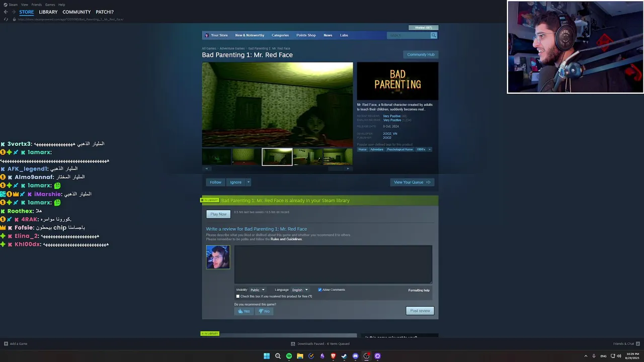Open the Friends menu
644x362 pixels.
[36, 5]
